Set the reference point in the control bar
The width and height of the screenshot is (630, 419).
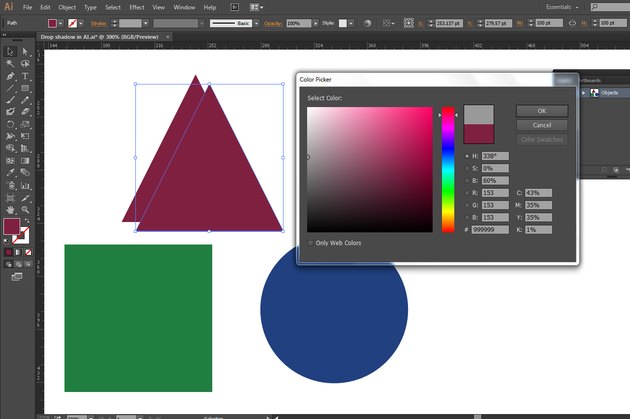coord(409,23)
